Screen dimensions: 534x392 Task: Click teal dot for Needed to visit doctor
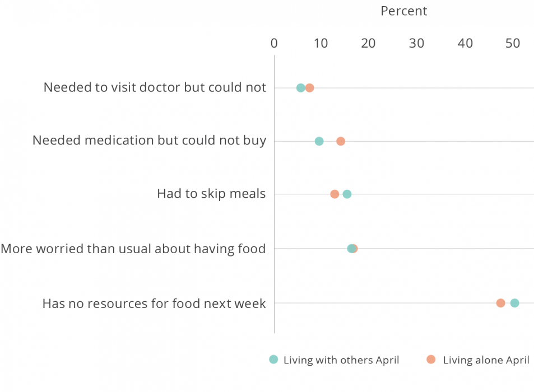coord(300,88)
